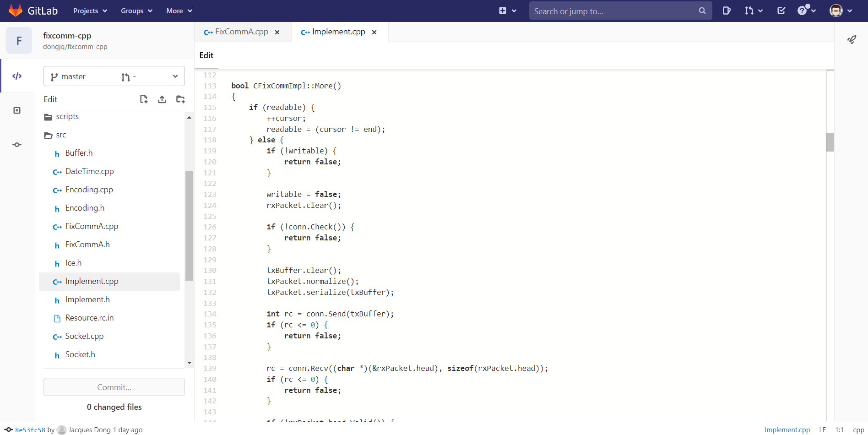The width and height of the screenshot is (868, 435).
Task: Close the Implement.cpp tab
Action: point(374,32)
